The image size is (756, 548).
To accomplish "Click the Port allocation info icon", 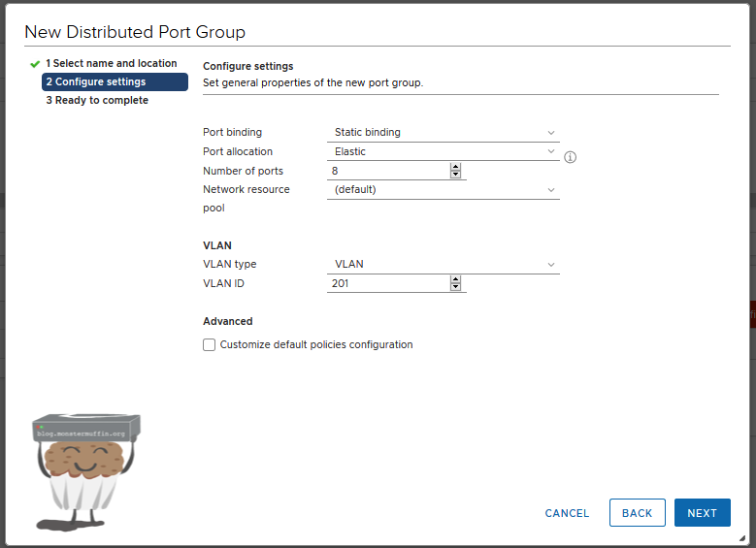I will pos(571,157).
